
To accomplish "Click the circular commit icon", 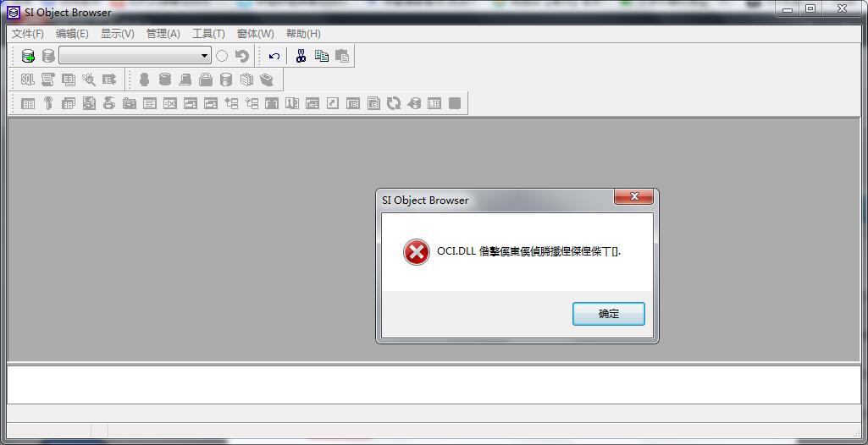I will tap(222, 56).
